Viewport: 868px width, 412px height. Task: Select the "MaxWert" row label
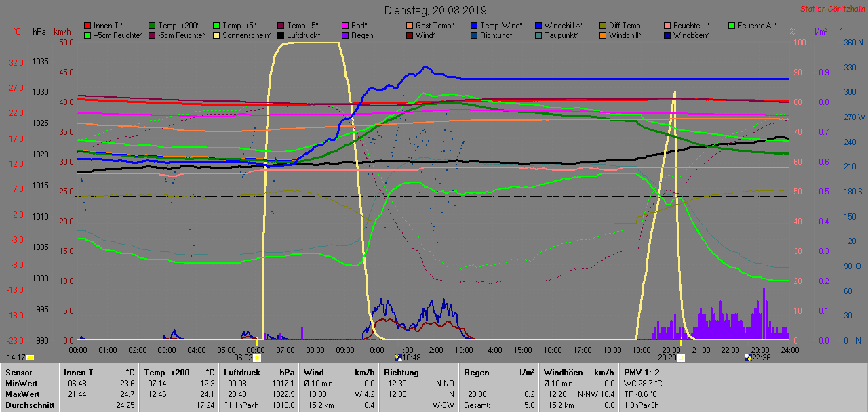coord(23,394)
